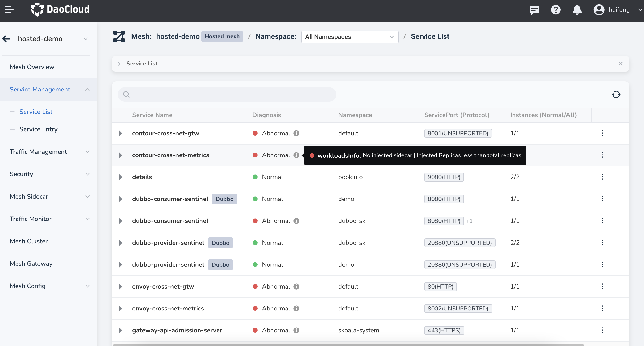644x346 pixels.
Task: Expand the envoy-cross-net-metrics row
Action: [x=121, y=309]
